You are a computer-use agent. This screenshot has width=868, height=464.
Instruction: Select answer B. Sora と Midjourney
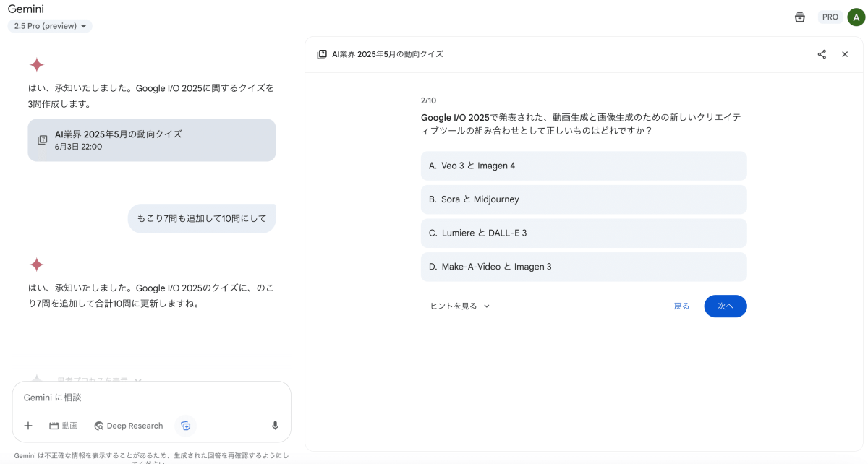(x=583, y=199)
